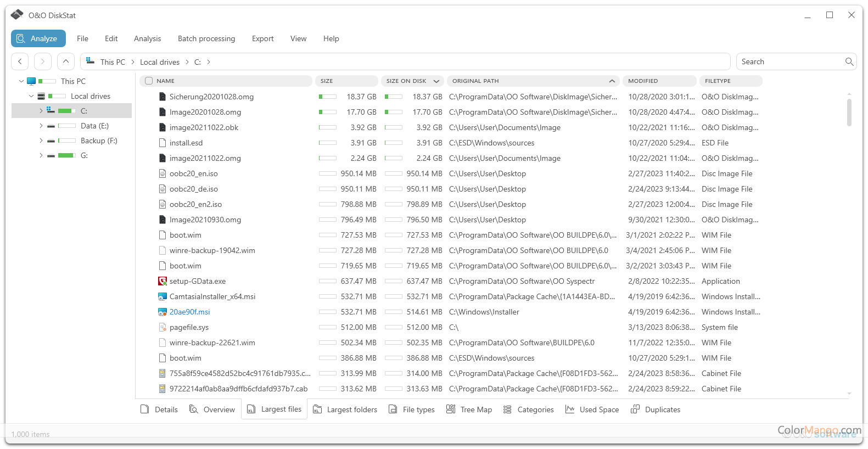868x449 pixels.
Task: Click the setup-GData.exe file icon
Action: point(163,281)
